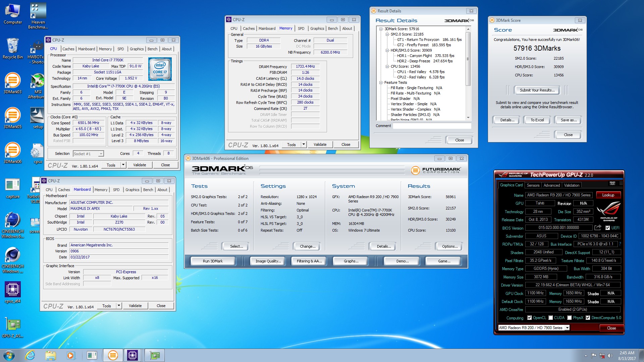Image resolution: width=644 pixels, height=362 pixels.
Task: Toggle the DirectCompute 5.0 checkbox
Action: click(x=588, y=318)
